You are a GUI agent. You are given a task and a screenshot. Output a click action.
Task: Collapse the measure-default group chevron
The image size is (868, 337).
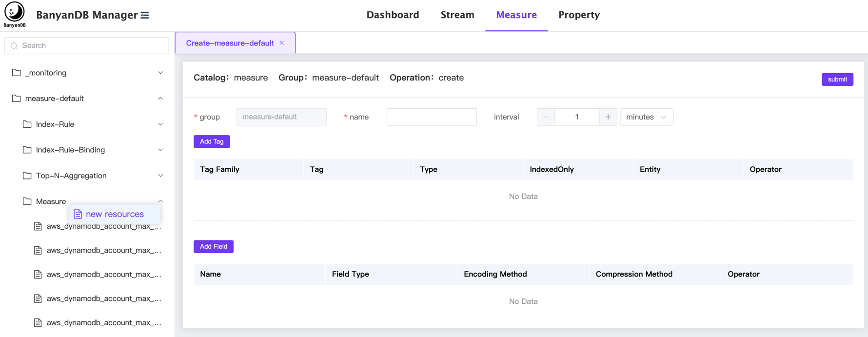click(160, 99)
